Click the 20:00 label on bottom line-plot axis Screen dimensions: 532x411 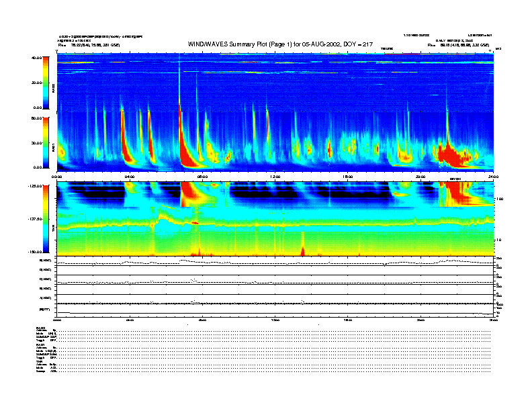(420, 320)
